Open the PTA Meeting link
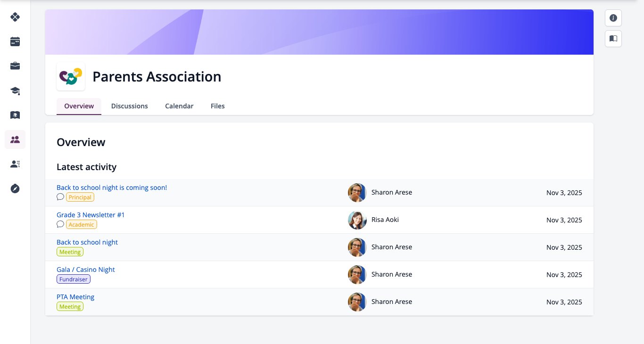Image resolution: width=644 pixels, height=344 pixels. tap(75, 297)
